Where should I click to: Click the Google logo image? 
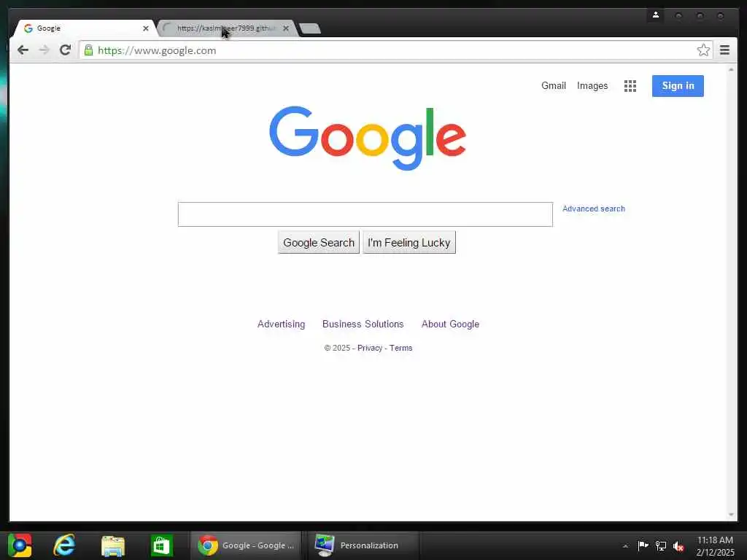(x=368, y=138)
